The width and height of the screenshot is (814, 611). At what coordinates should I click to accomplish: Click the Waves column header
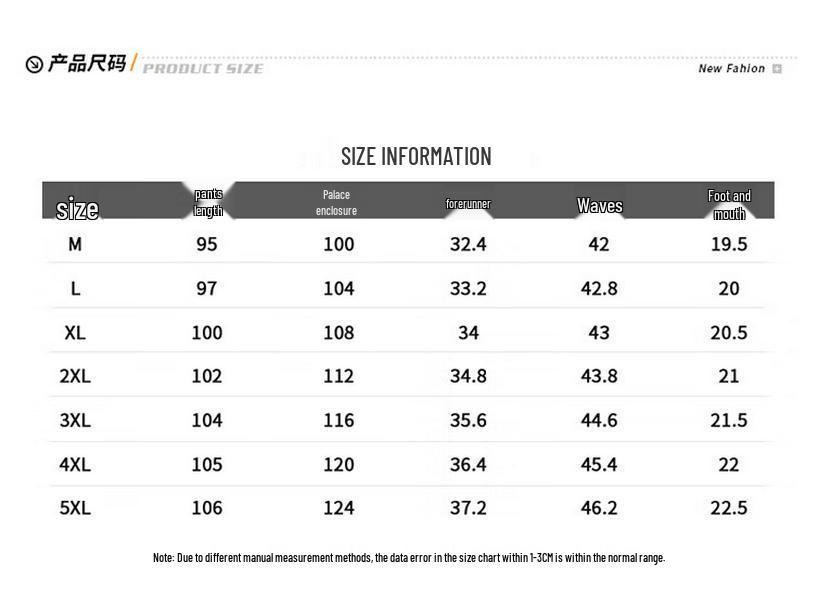599,206
